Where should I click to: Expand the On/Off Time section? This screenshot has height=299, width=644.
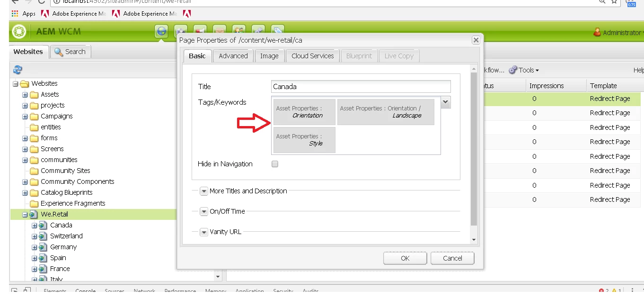204,212
